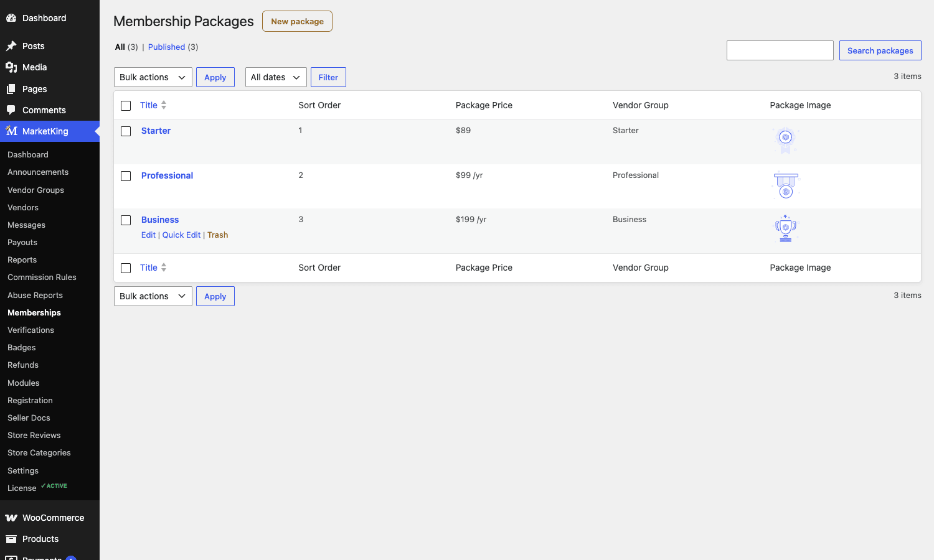Open the Professional package title link
Image resolution: width=934 pixels, height=560 pixels.
pos(167,175)
